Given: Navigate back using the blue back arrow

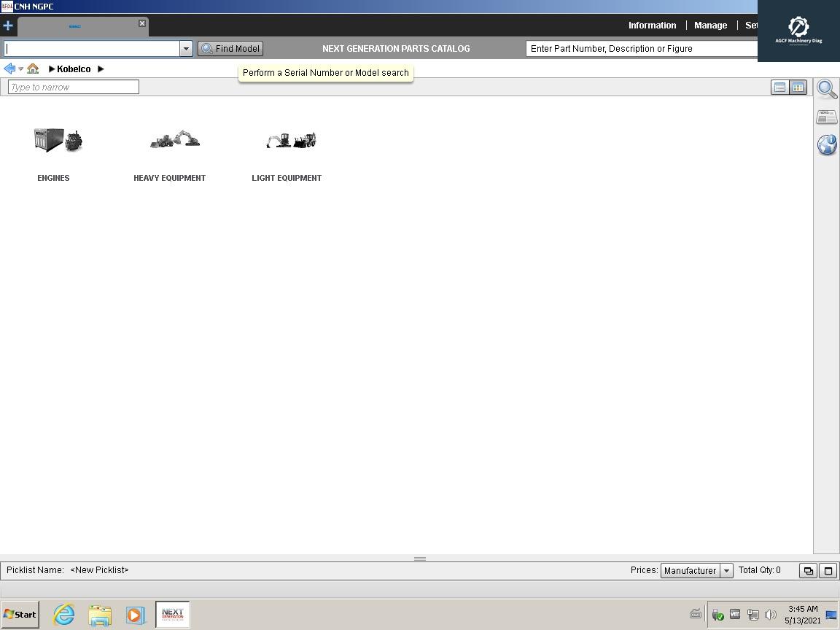Looking at the screenshot, I should pyautogui.click(x=9, y=69).
